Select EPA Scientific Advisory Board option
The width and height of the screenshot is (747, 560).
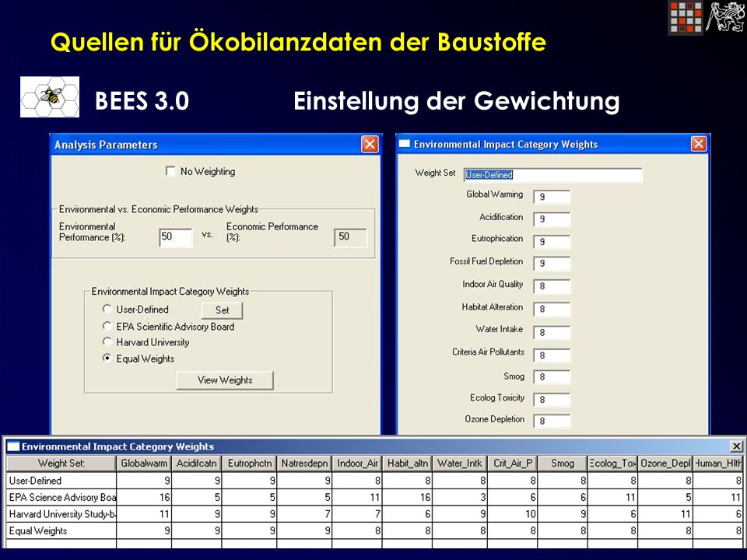tap(107, 326)
